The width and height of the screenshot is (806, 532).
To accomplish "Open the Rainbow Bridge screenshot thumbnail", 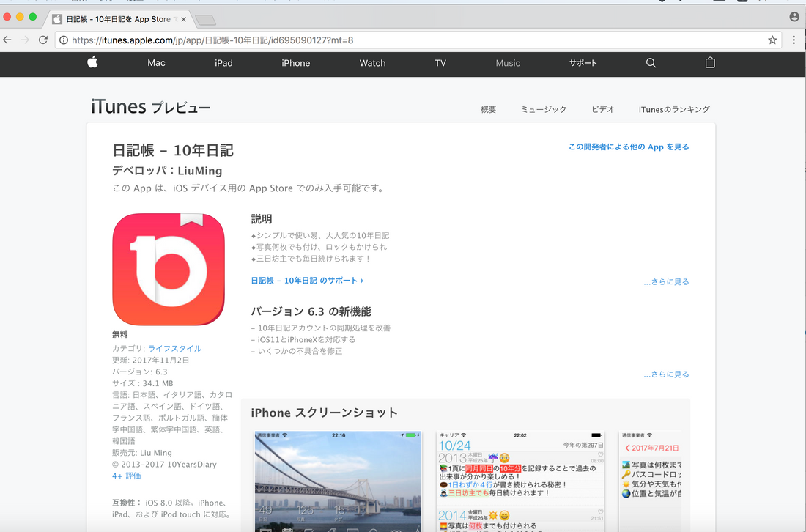I will point(339,481).
